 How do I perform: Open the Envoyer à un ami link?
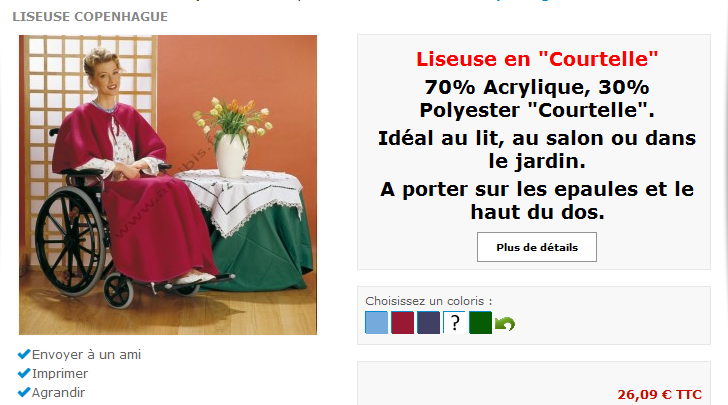pos(86,354)
